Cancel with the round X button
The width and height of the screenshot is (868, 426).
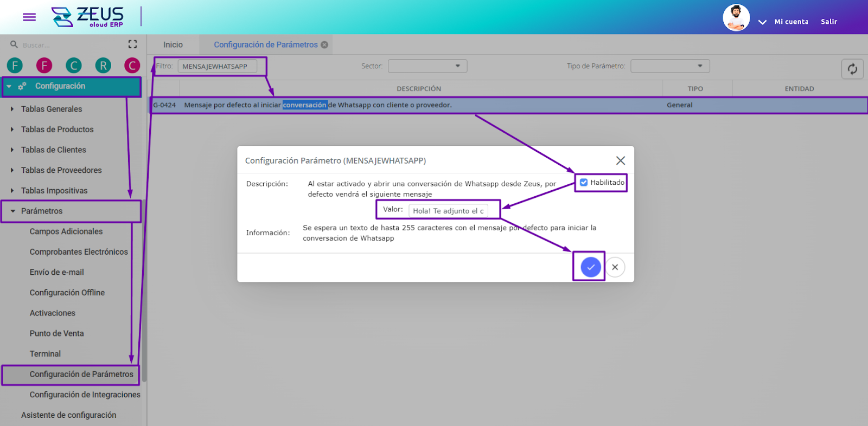click(x=615, y=267)
